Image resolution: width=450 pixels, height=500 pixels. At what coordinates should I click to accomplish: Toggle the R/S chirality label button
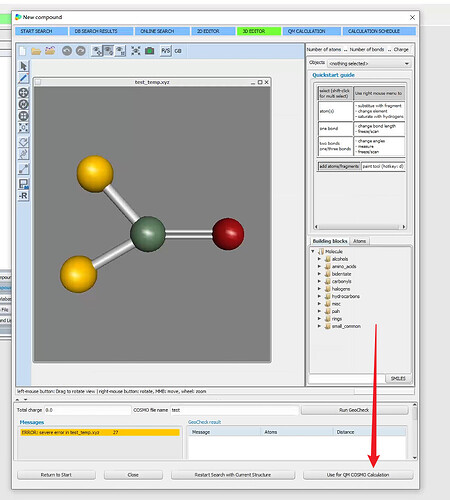pyautogui.click(x=166, y=51)
